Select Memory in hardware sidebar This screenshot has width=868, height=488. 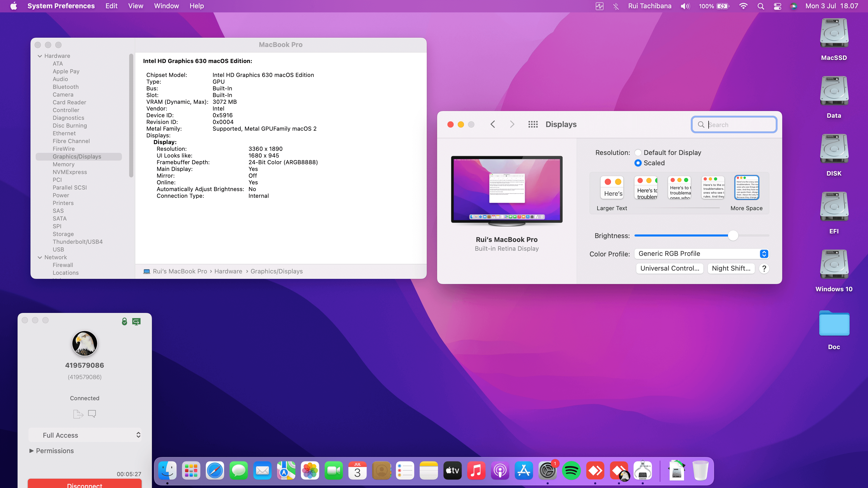pyautogui.click(x=63, y=164)
